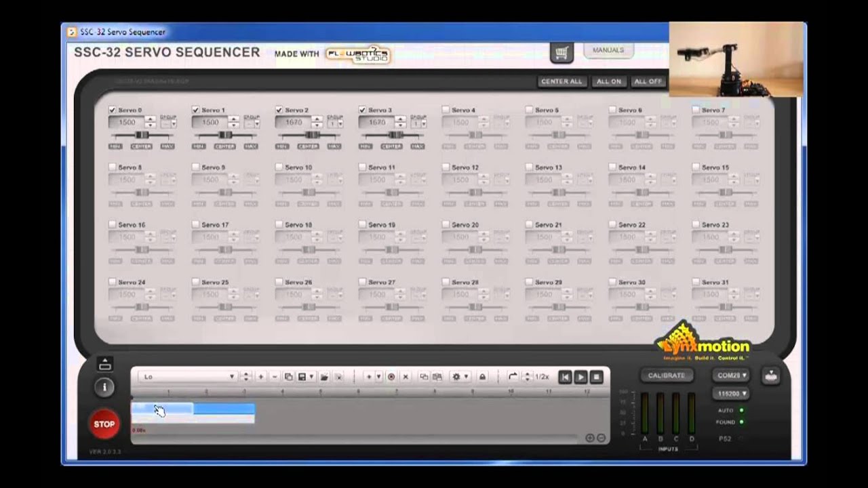Expand the add frame dropdown arrow

[378, 377]
